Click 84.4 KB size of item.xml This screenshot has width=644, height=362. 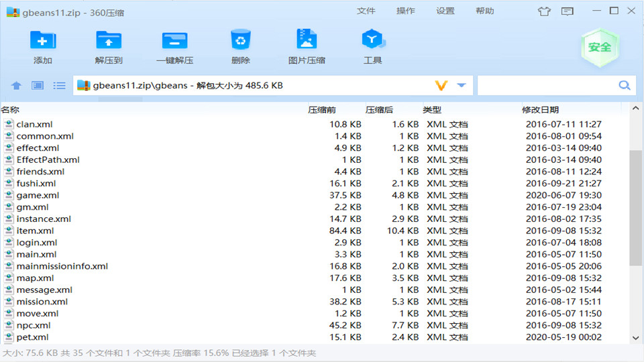[x=345, y=231]
